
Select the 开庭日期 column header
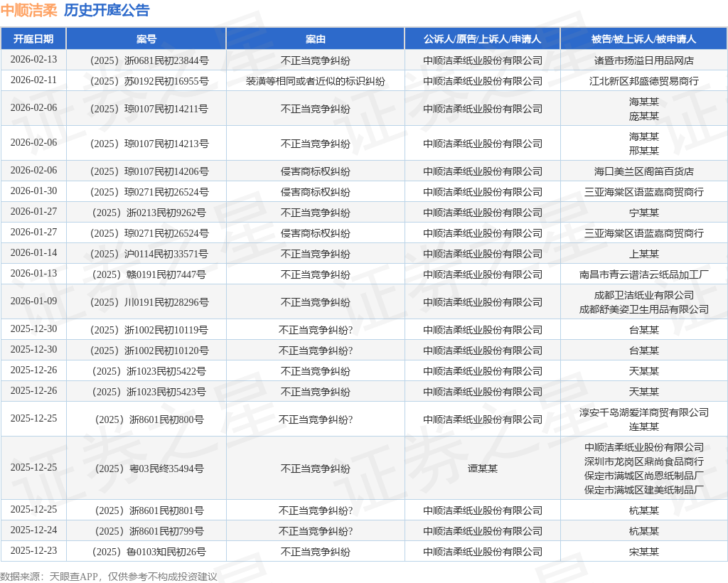point(33,39)
